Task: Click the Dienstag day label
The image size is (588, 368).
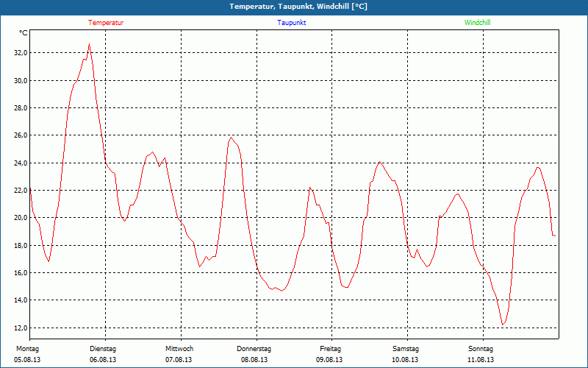Action: click(103, 349)
